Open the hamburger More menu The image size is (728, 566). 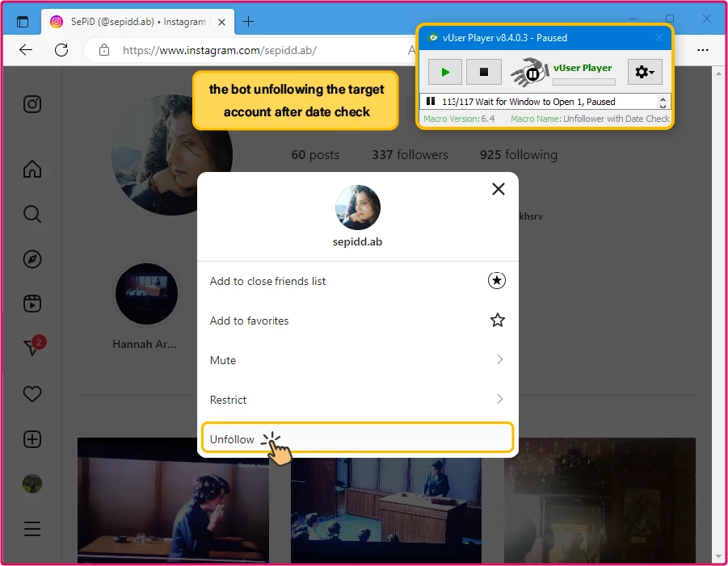(x=32, y=529)
